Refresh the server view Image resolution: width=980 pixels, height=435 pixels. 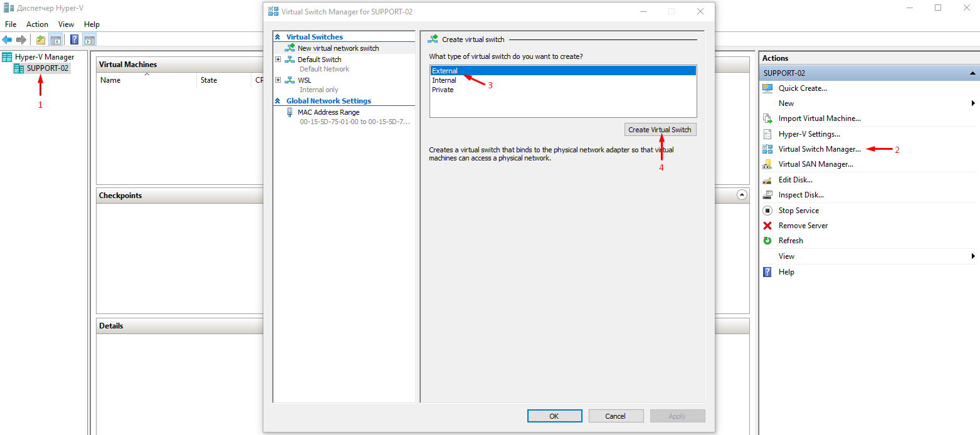pyautogui.click(x=790, y=240)
